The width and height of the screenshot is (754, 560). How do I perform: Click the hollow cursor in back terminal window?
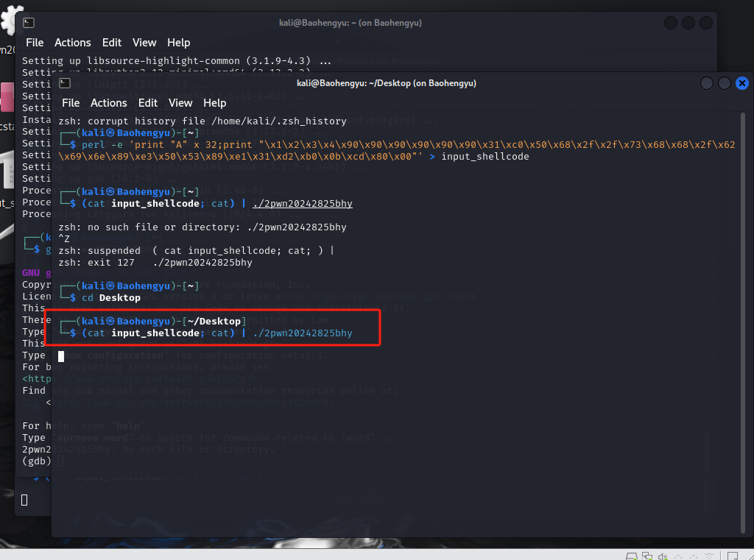tap(24, 500)
